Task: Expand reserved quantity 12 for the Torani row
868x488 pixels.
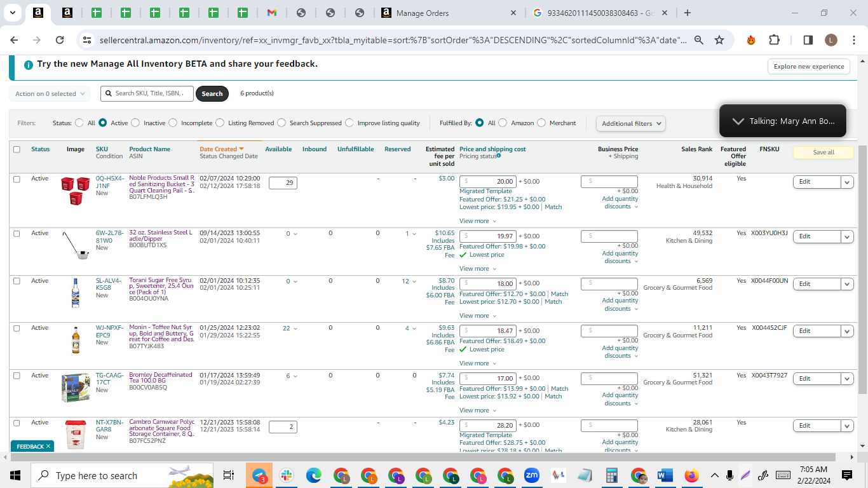Action: point(409,281)
